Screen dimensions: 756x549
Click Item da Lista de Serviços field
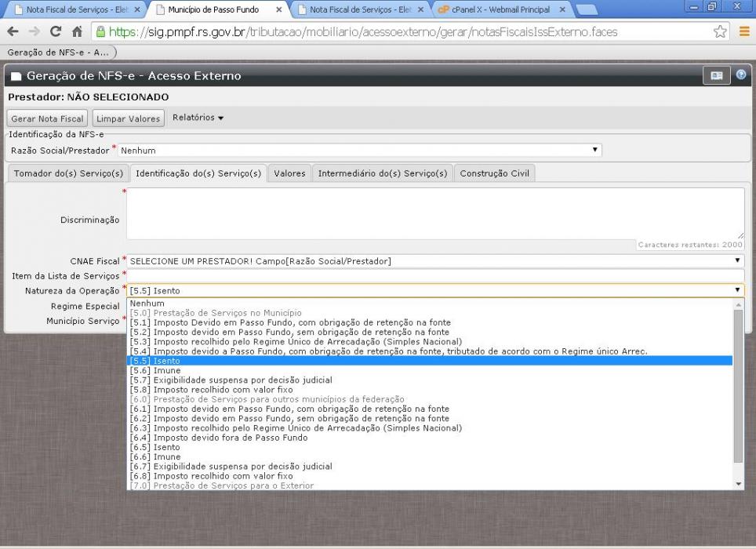click(x=435, y=276)
